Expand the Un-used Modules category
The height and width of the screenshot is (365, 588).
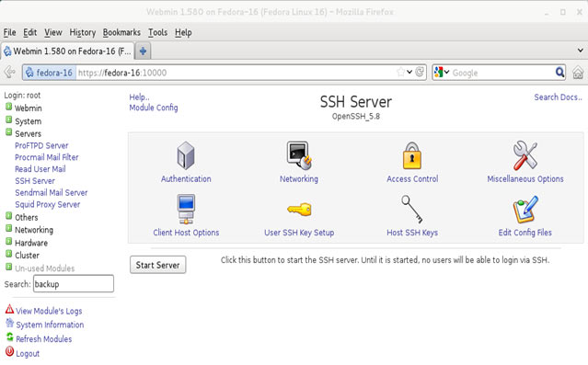(x=8, y=267)
